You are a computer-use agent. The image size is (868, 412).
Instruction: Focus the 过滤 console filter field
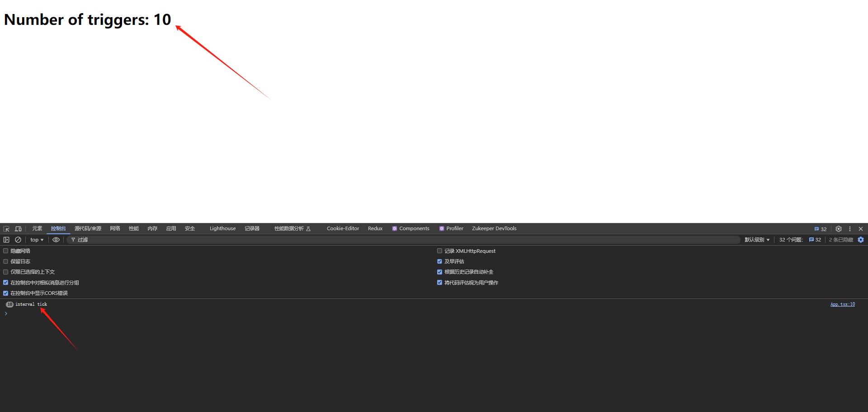point(403,240)
